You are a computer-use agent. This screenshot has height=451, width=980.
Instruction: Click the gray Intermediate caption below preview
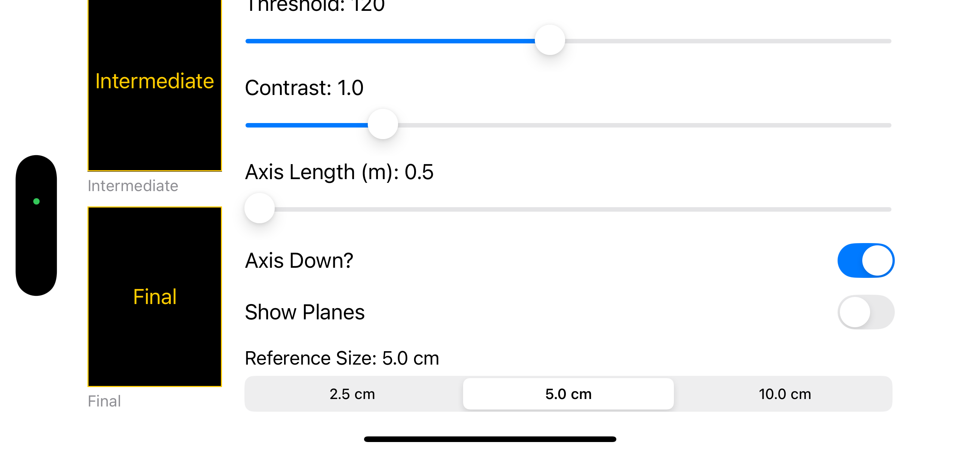(133, 186)
